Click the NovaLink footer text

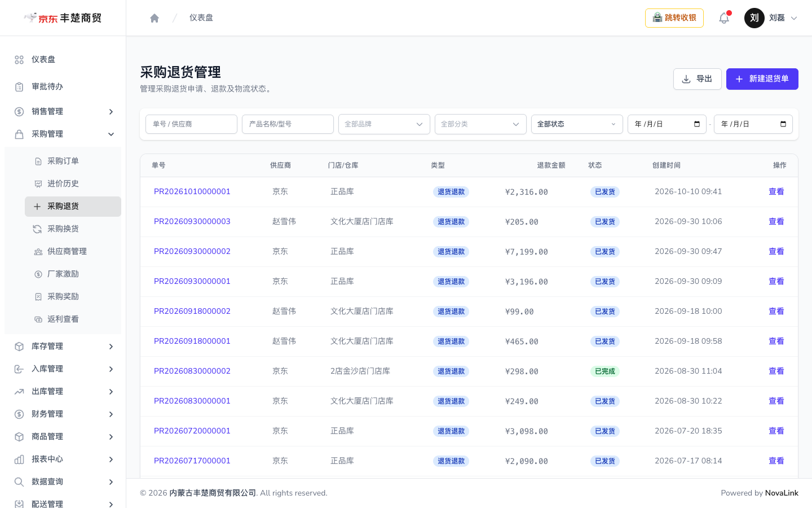[782, 493]
